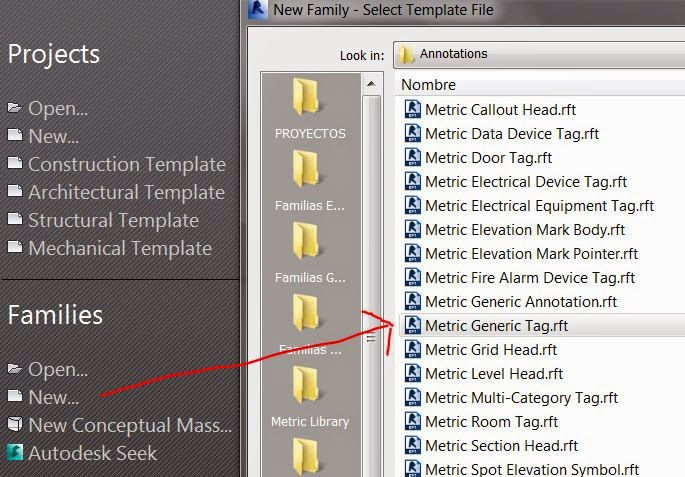This screenshot has height=477, width=685.
Task: Click the Metric Room Tag.rft file icon
Action: click(412, 422)
